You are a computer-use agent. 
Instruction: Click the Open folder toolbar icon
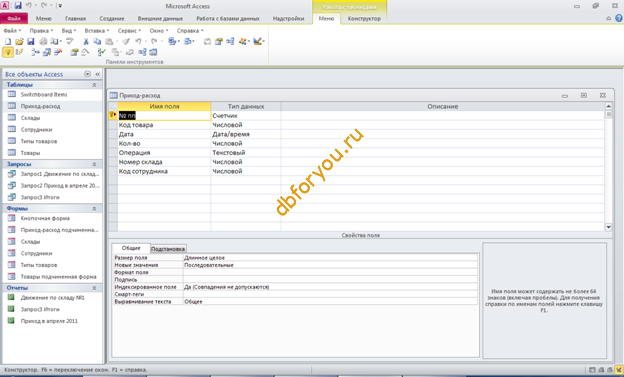point(19,41)
